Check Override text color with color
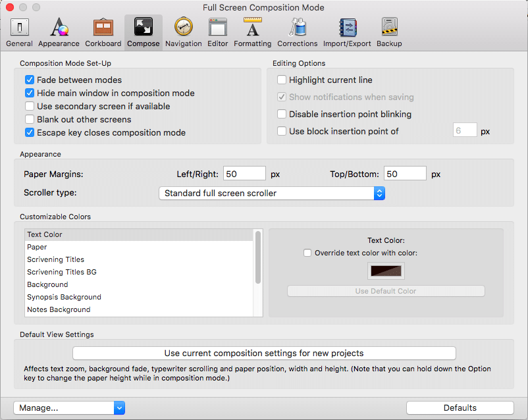Image resolution: width=528 pixels, height=420 pixels. (x=307, y=253)
